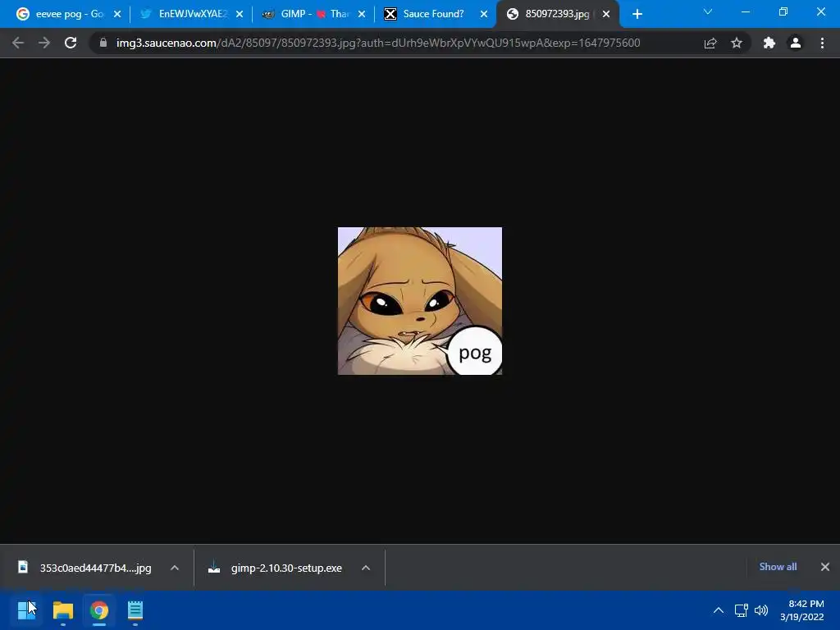This screenshot has height=630, width=840.
Task: Click the Chrome taskbar icon
Action: (99, 610)
